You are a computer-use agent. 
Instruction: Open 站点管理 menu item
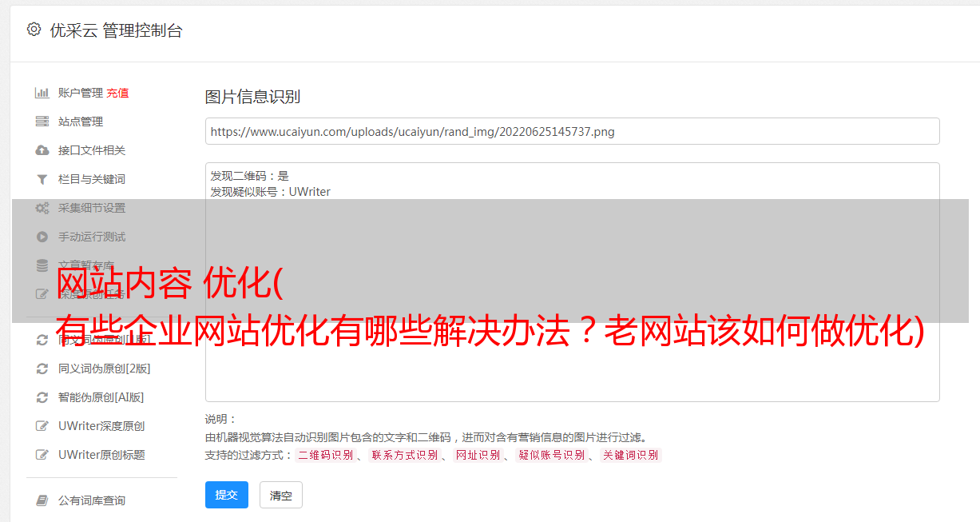(81, 122)
